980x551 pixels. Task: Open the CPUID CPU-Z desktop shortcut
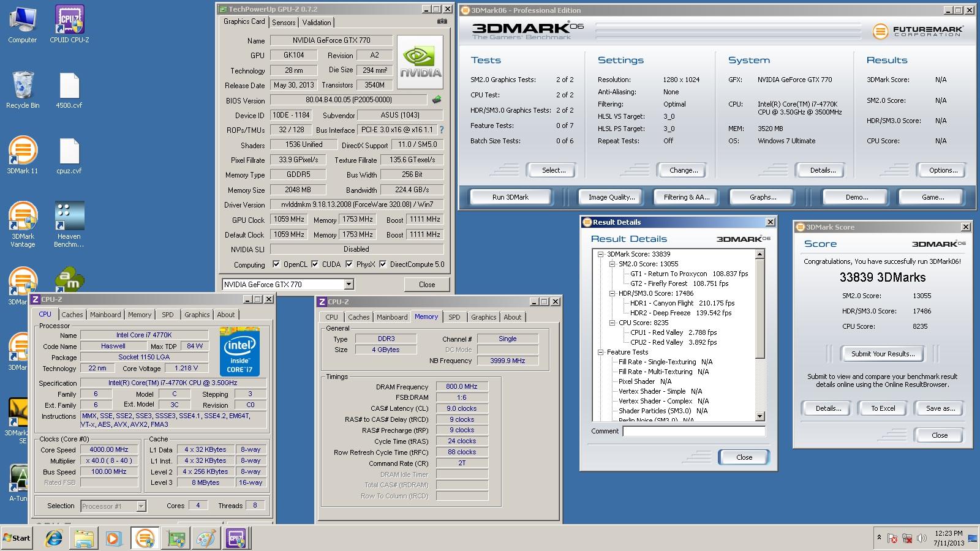pyautogui.click(x=69, y=24)
